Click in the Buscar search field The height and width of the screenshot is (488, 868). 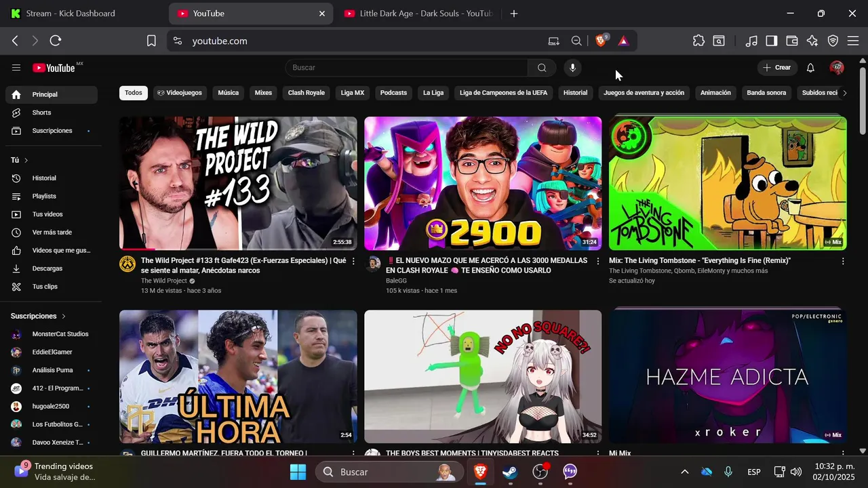click(407, 68)
